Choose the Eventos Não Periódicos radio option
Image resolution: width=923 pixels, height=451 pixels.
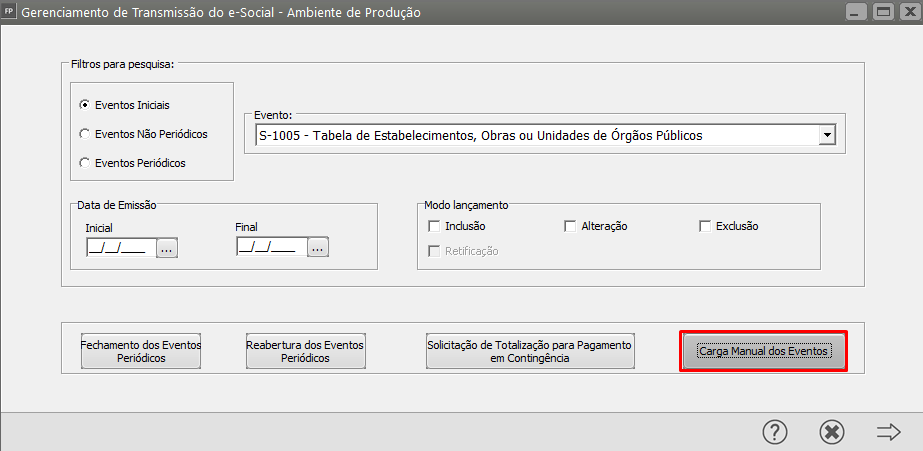point(84,133)
